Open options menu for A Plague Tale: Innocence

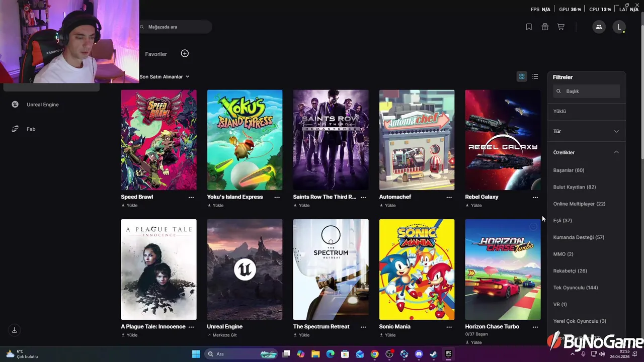191,327
